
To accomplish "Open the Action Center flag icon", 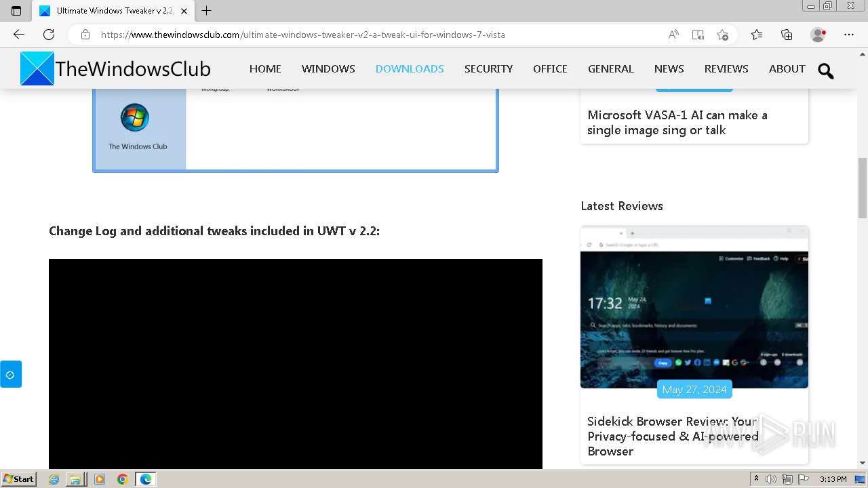I will coord(804,479).
